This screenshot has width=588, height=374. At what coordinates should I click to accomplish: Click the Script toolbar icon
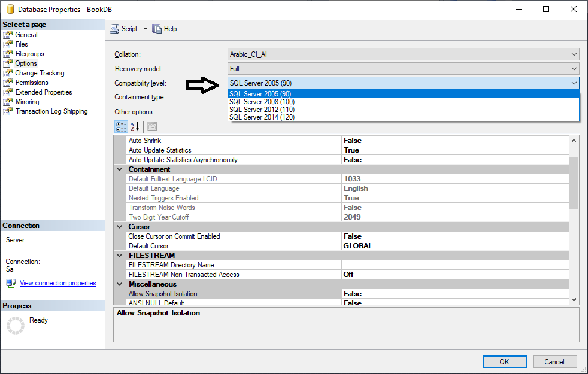tap(114, 29)
